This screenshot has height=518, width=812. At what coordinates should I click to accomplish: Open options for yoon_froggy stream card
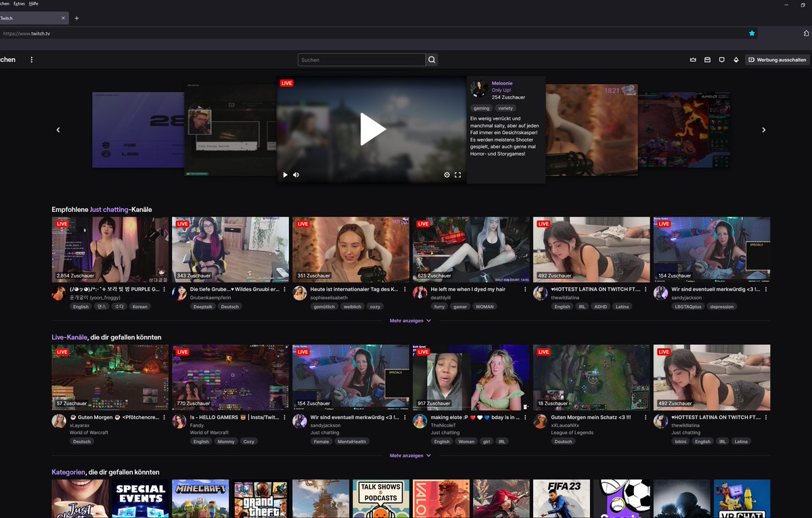pyautogui.click(x=163, y=289)
